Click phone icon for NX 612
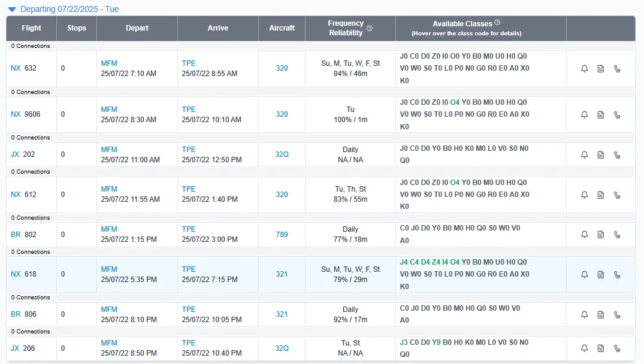644x364 pixels. click(x=617, y=195)
